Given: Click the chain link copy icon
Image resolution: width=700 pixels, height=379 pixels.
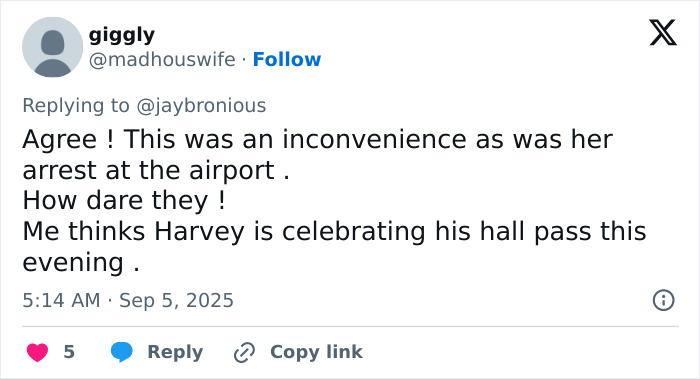Looking at the screenshot, I should coord(244,352).
